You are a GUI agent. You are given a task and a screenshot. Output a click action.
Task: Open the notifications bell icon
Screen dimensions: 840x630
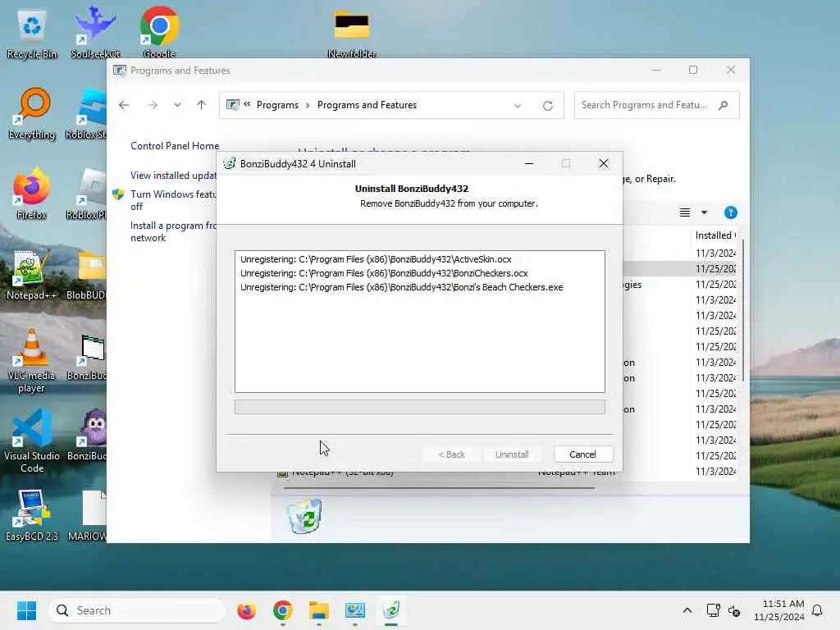[817, 610]
